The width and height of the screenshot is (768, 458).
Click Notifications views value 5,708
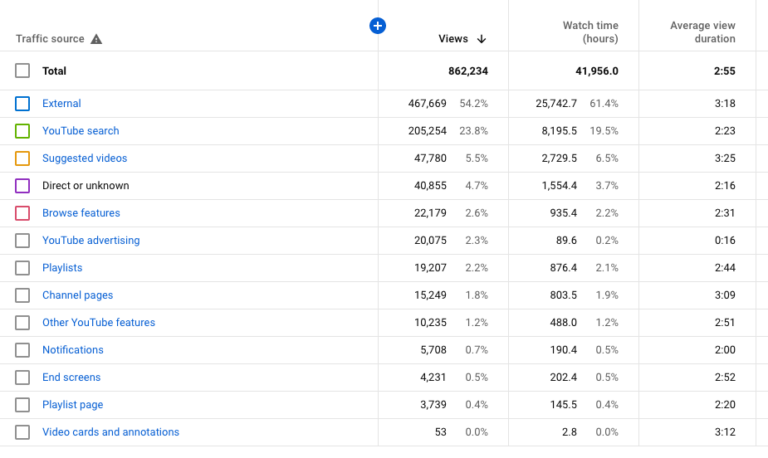click(x=433, y=350)
